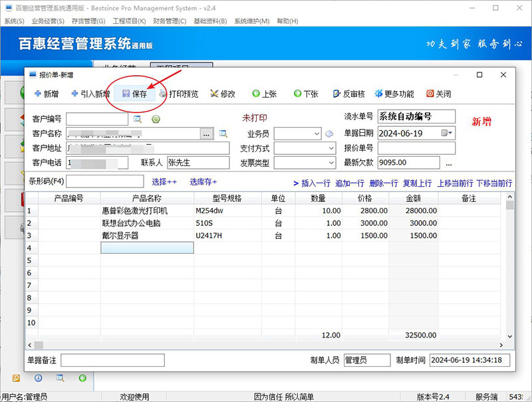Open the 系统维护(M) menu
The height and width of the screenshot is (402, 532).
[252, 21]
